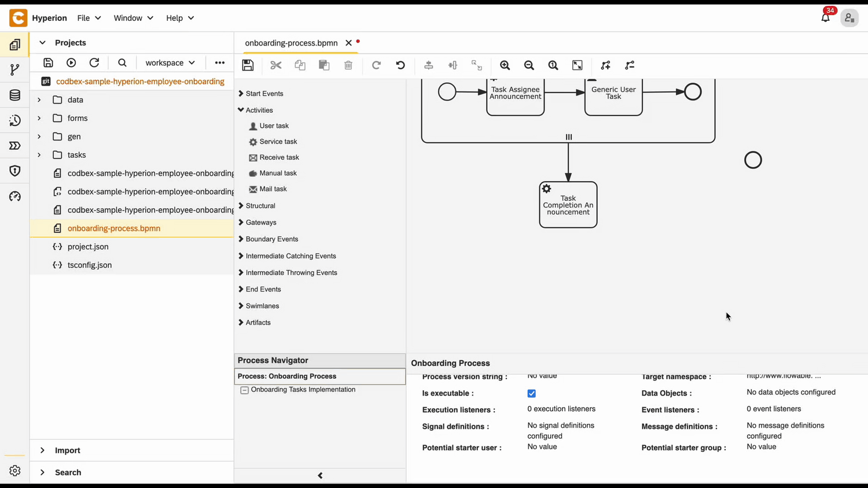Select the User task palette entry
The width and height of the screenshot is (868, 488).
coord(274,125)
